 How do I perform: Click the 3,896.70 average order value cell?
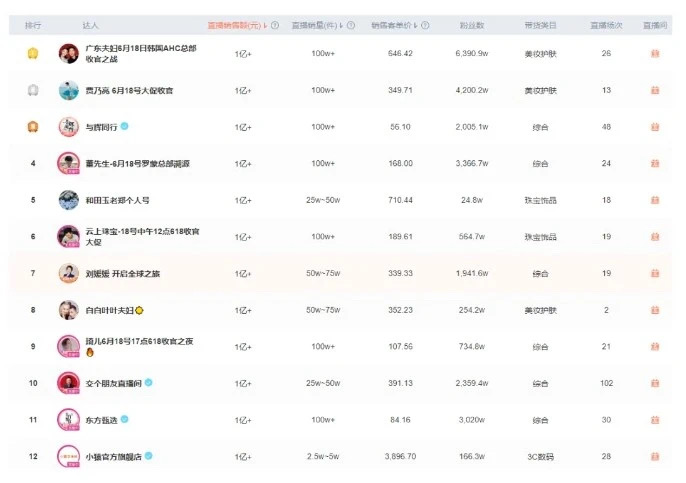(x=400, y=456)
